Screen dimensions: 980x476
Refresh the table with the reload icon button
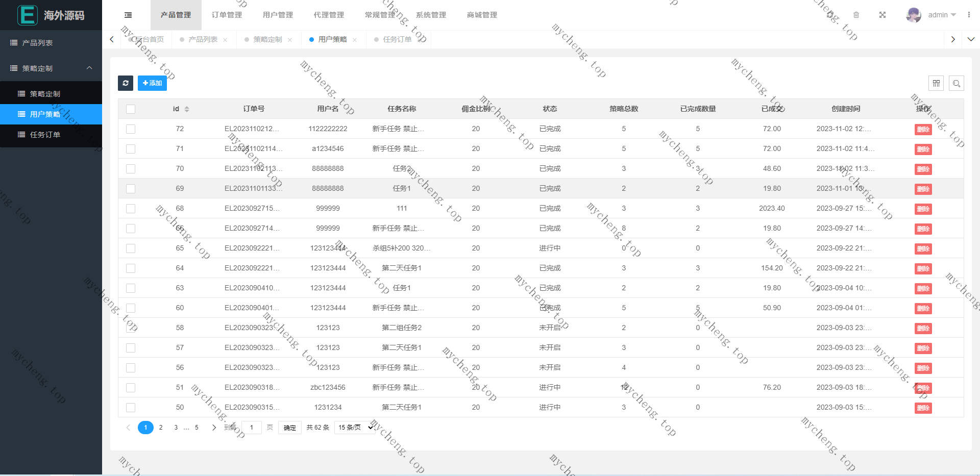[126, 83]
